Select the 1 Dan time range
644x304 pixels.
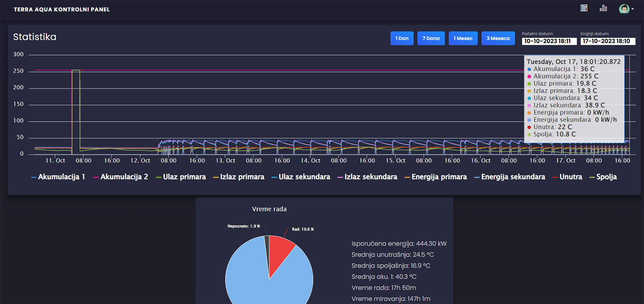[402, 38]
